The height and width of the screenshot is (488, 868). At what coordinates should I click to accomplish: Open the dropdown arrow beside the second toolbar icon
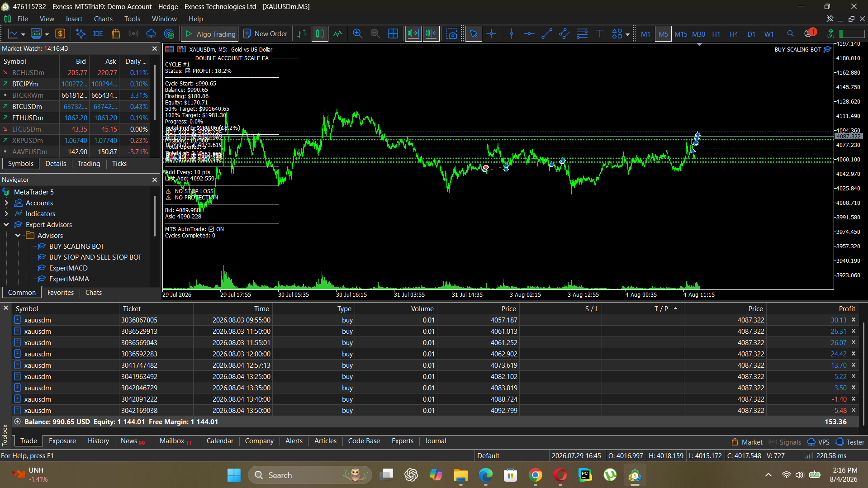click(x=47, y=34)
